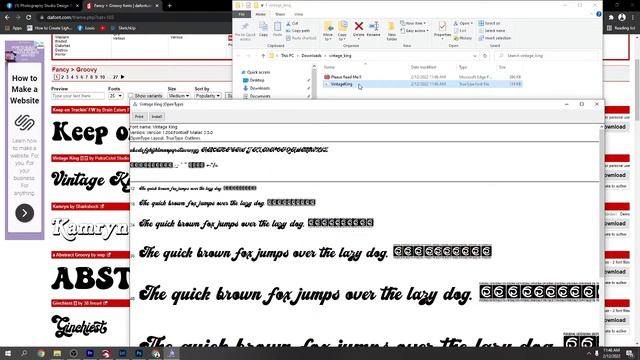This screenshot has width=640, height=360.
Task: Open Photoshop from the taskbar
Action: (x=139, y=353)
